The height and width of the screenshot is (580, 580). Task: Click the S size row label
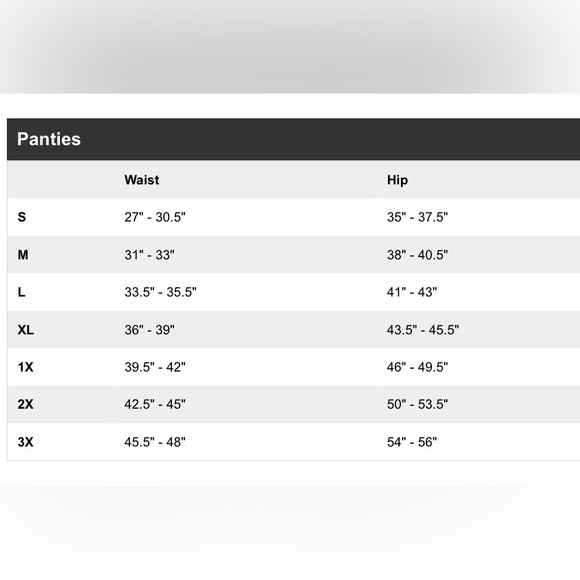click(22, 217)
